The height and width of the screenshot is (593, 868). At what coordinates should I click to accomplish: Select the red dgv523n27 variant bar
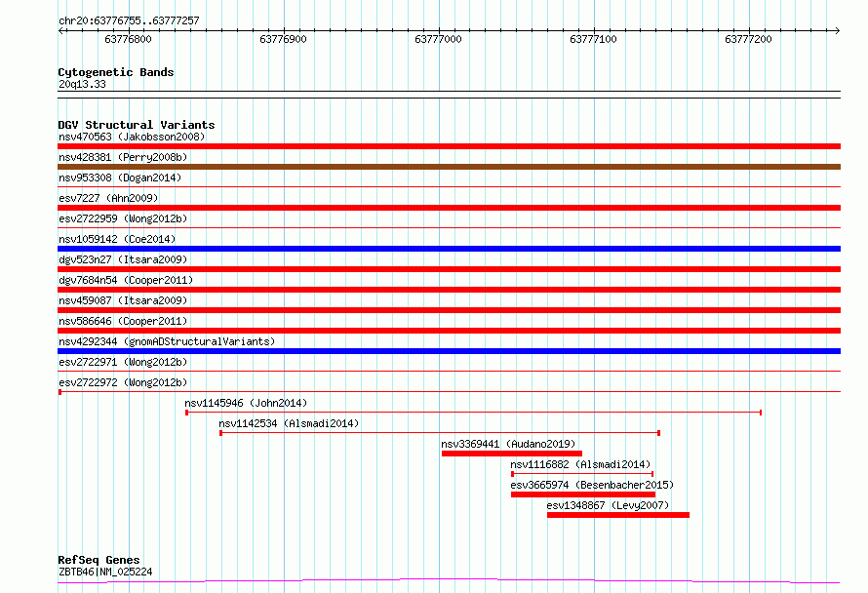coord(449,269)
